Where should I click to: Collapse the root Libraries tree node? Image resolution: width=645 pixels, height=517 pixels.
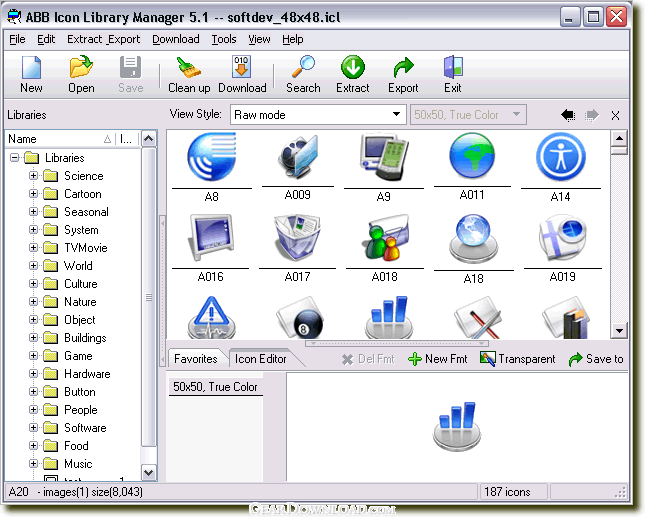click(15, 158)
